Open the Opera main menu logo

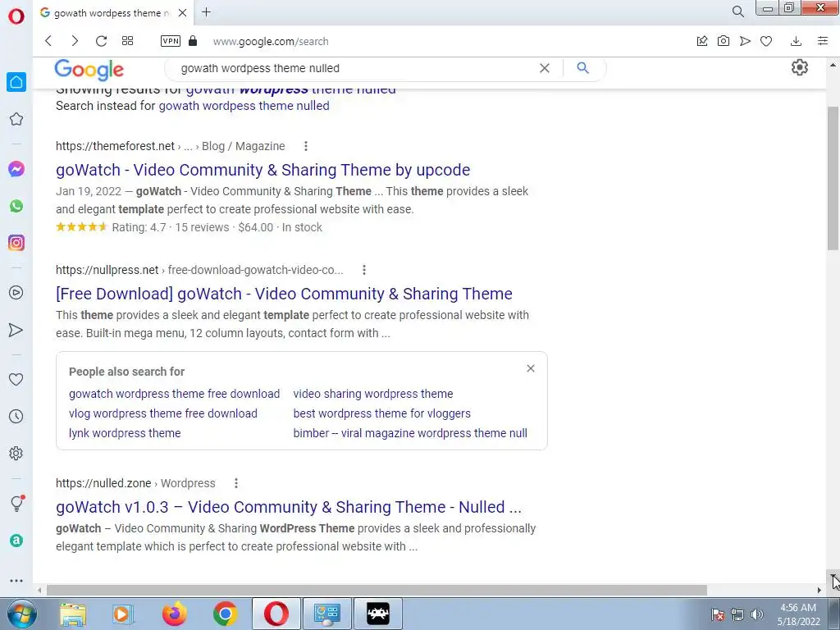coord(16,15)
